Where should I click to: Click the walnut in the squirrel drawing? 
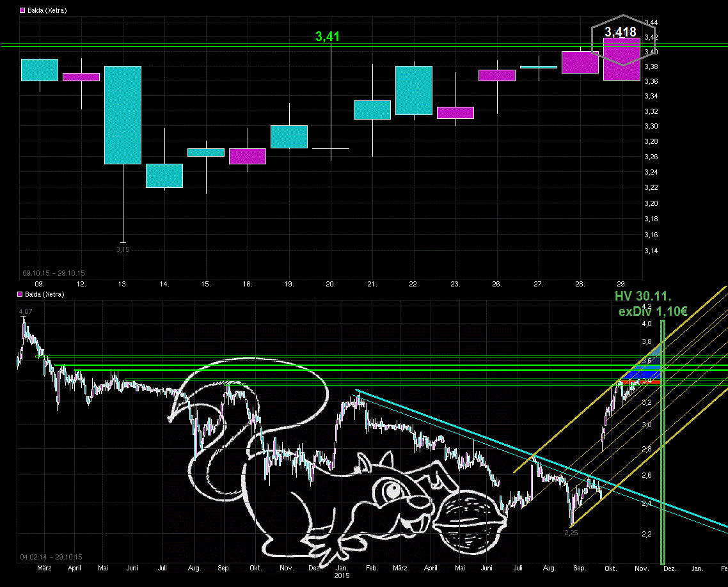470,524
